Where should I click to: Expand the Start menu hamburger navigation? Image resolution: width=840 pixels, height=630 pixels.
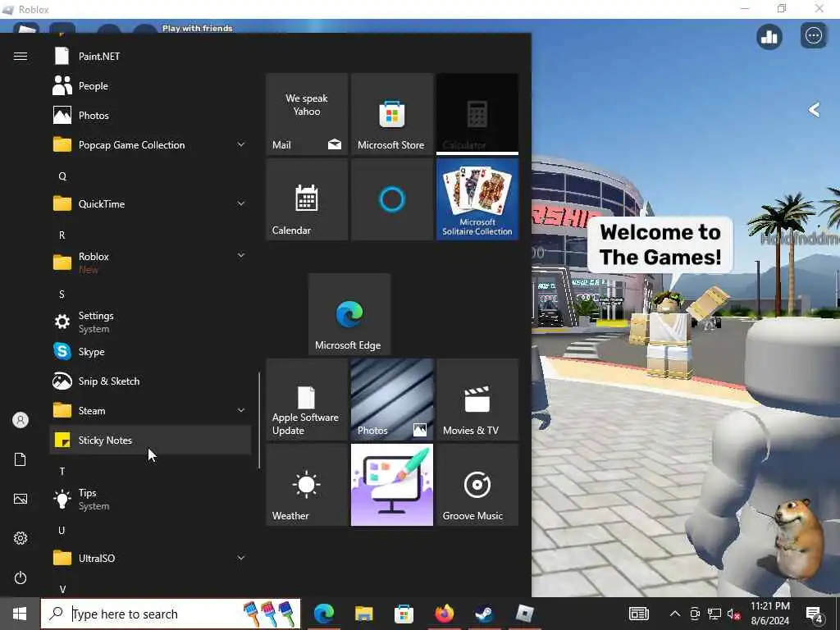[x=21, y=57]
